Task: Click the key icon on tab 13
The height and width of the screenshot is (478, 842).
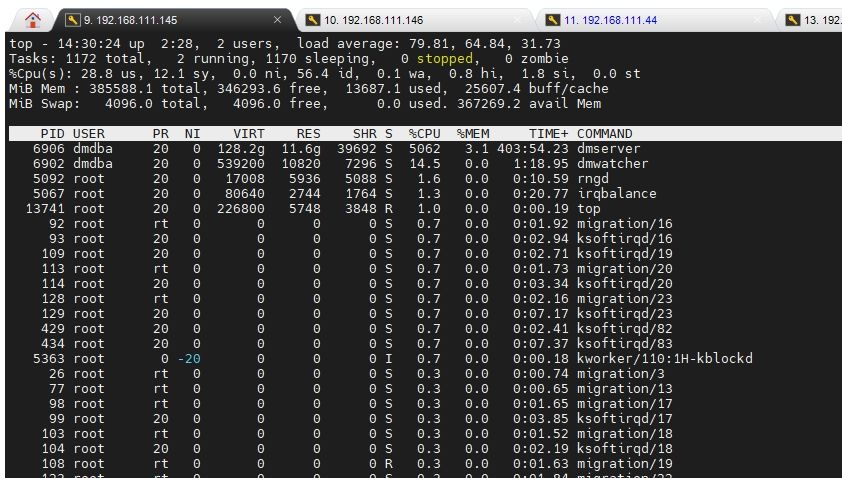Action: [793, 20]
